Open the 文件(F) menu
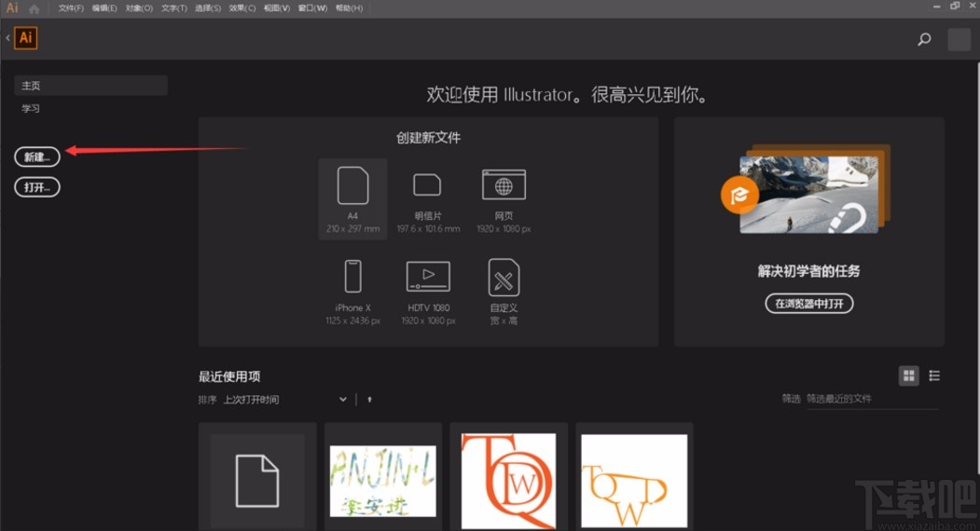 click(71, 8)
